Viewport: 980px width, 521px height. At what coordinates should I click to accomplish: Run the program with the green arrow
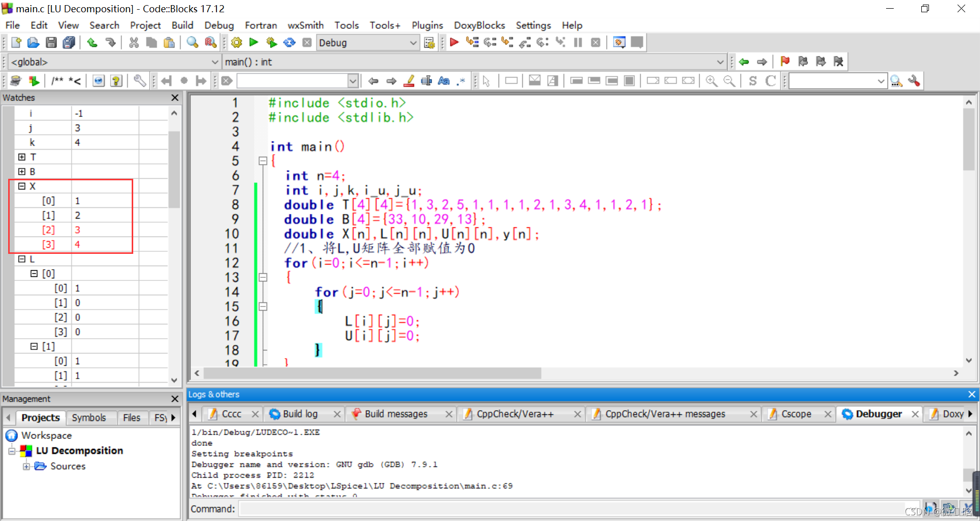point(254,42)
